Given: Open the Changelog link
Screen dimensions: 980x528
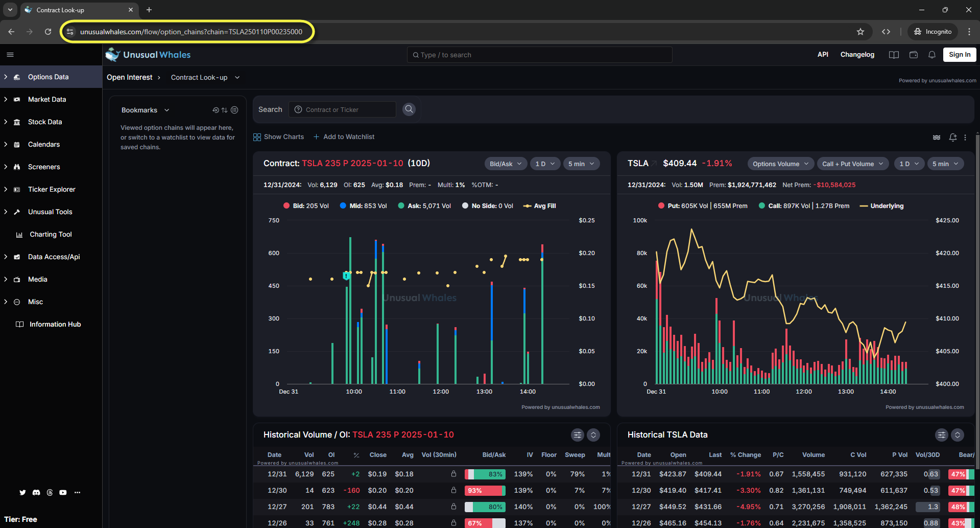Looking at the screenshot, I should pyautogui.click(x=857, y=55).
